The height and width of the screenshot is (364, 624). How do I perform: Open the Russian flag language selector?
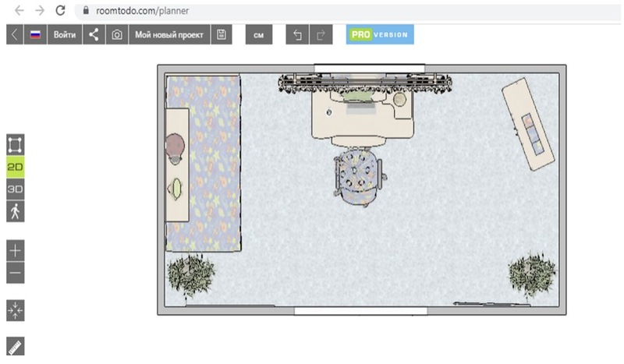click(x=35, y=34)
